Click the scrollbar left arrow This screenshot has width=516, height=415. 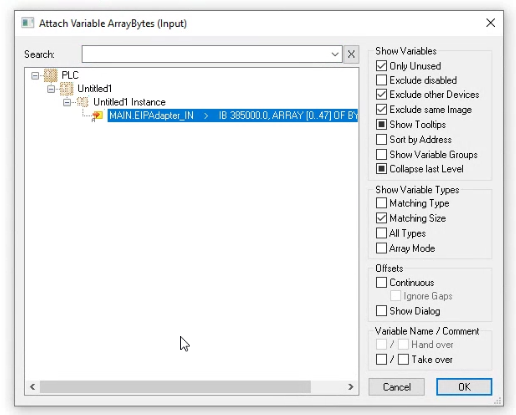pyautogui.click(x=32, y=387)
